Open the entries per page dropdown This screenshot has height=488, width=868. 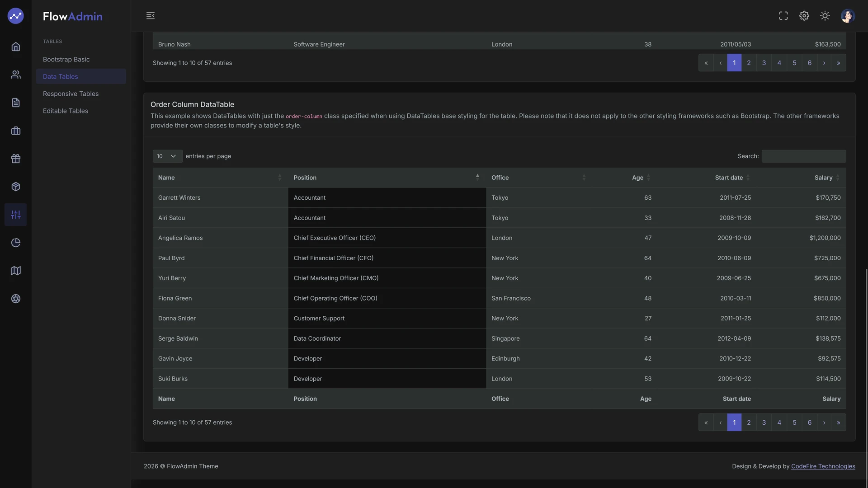[x=167, y=156]
